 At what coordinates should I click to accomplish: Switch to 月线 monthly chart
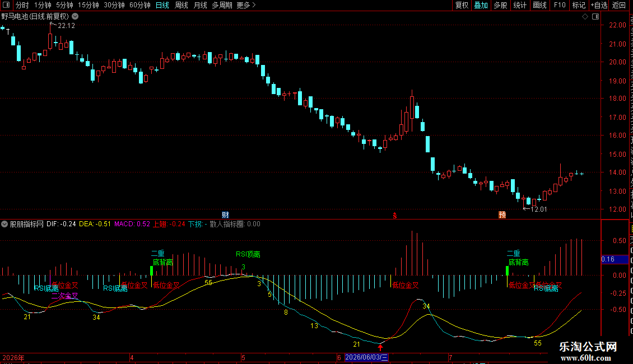[200, 5]
